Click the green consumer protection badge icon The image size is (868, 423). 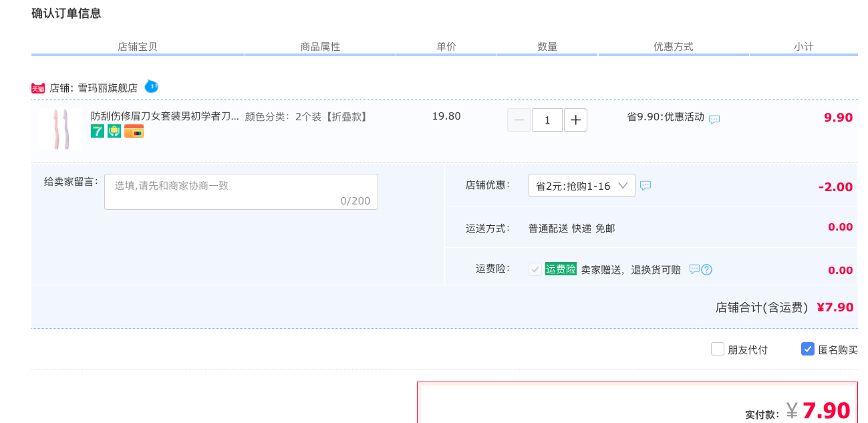(x=114, y=131)
